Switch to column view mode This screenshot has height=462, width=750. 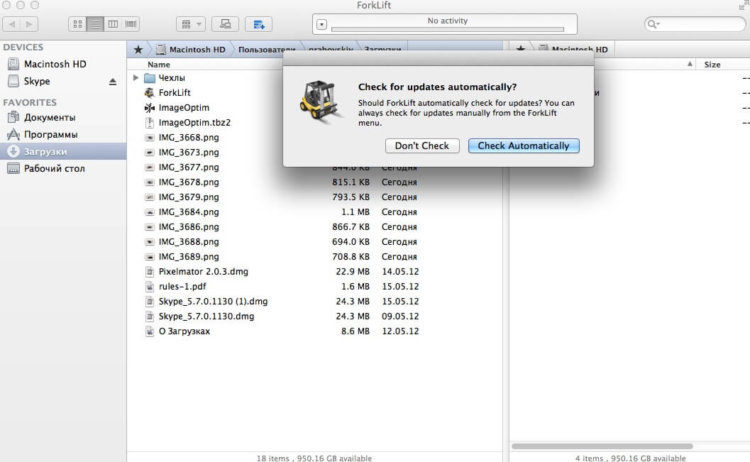(113, 24)
